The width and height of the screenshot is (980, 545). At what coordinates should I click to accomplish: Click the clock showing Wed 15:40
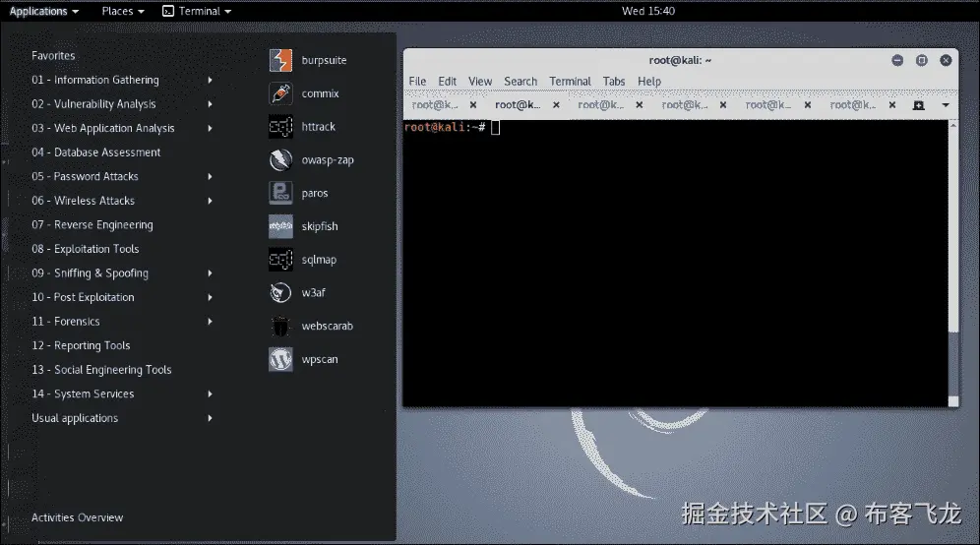tap(648, 11)
